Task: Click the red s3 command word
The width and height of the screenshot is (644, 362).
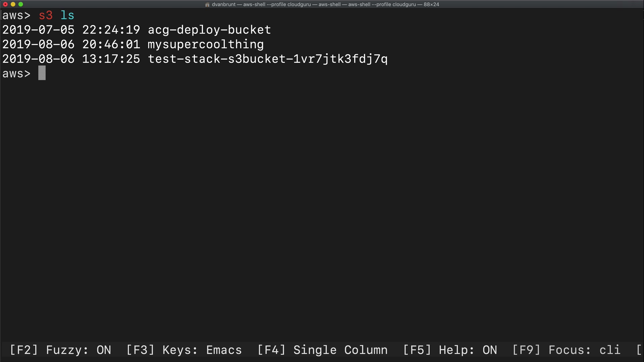Action: coord(46,15)
